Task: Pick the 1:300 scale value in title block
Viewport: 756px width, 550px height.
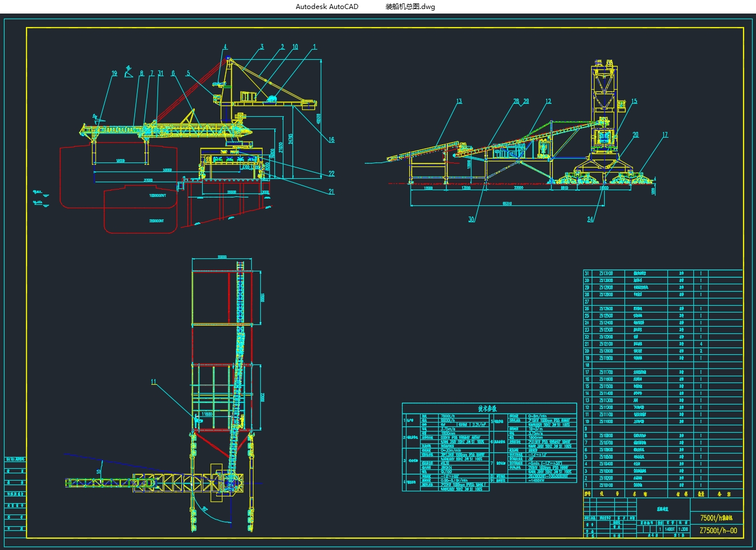Action: tap(683, 529)
